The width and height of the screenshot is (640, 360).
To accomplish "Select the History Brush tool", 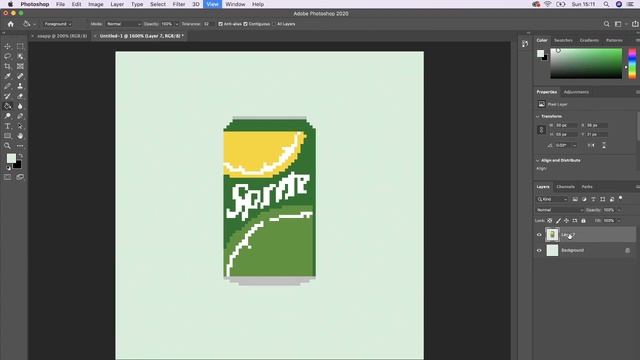I will [x=7, y=96].
